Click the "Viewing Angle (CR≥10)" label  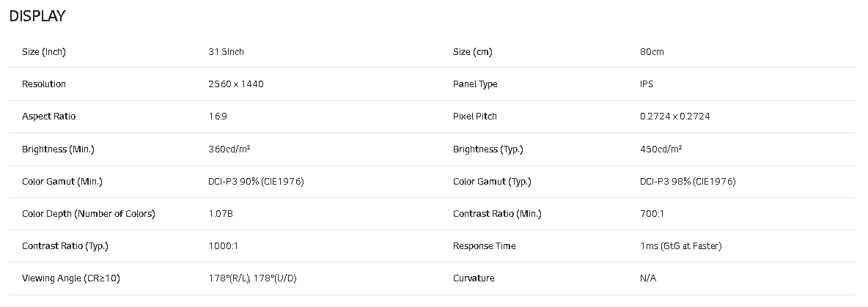click(x=70, y=278)
